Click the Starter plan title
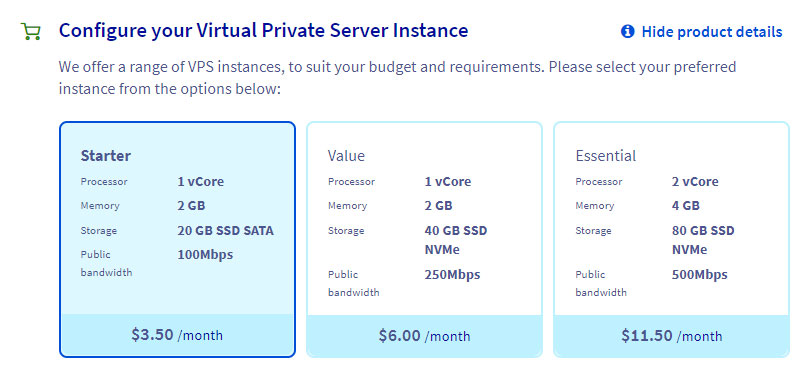This screenshot has height=368, width=803. point(105,156)
